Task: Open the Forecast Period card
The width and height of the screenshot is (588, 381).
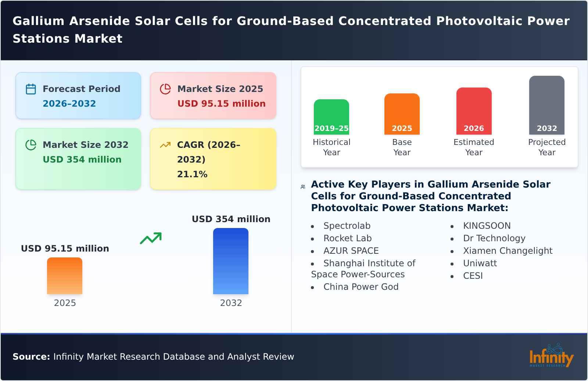Action: pos(78,96)
